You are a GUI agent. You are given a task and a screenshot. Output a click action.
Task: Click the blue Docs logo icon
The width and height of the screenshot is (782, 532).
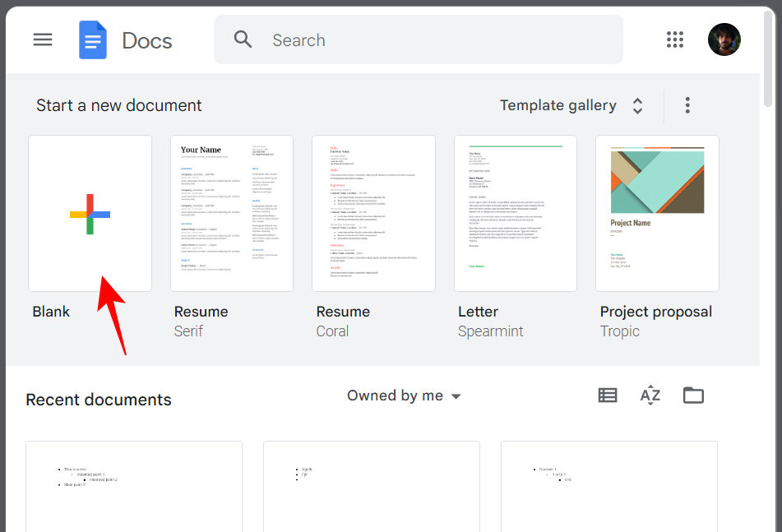coord(93,40)
